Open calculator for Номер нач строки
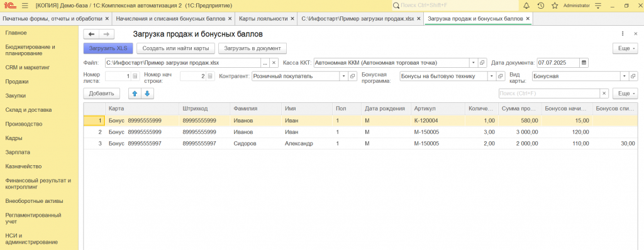Viewport: 644px width, 250px height. coord(210,77)
